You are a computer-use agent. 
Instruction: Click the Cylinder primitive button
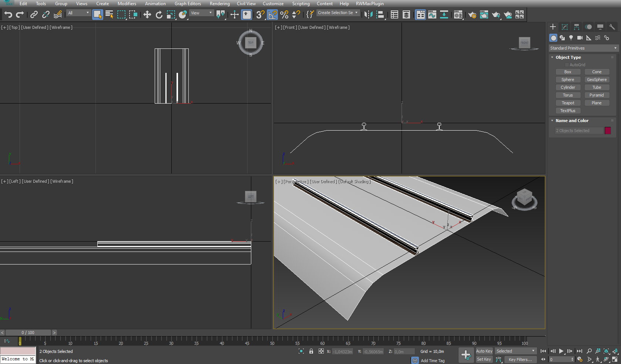pos(568,87)
